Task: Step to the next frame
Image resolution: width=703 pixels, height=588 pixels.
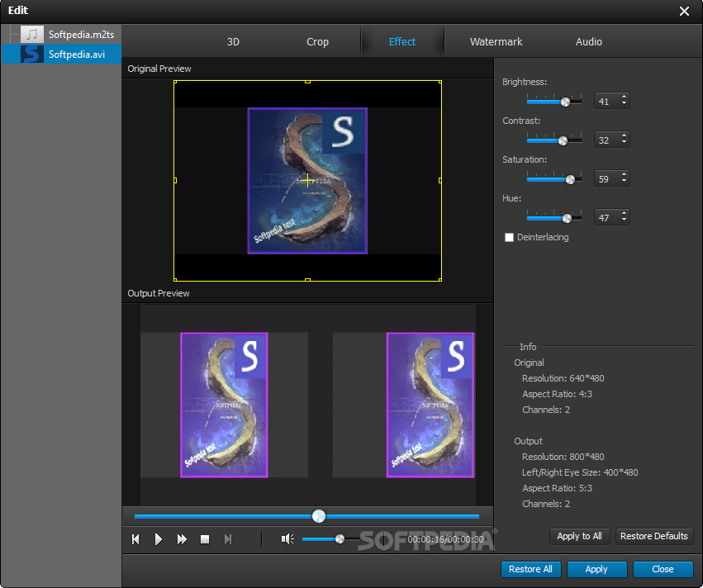Action: coord(228,539)
